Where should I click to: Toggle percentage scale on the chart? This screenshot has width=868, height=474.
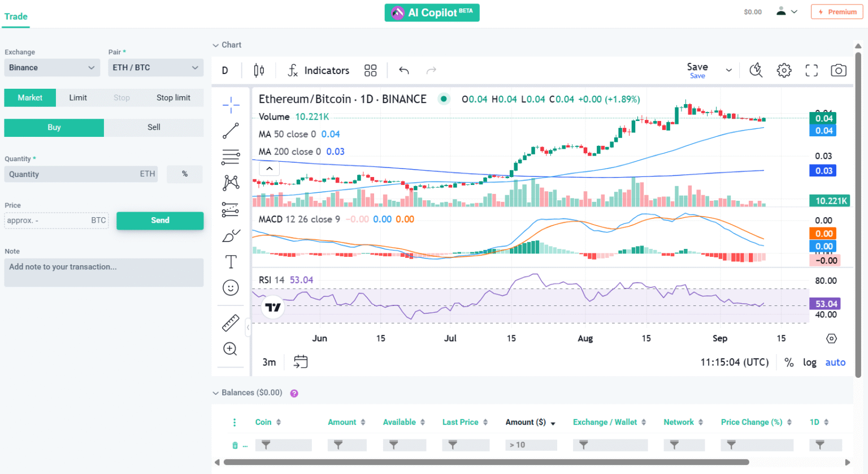[789, 362]
